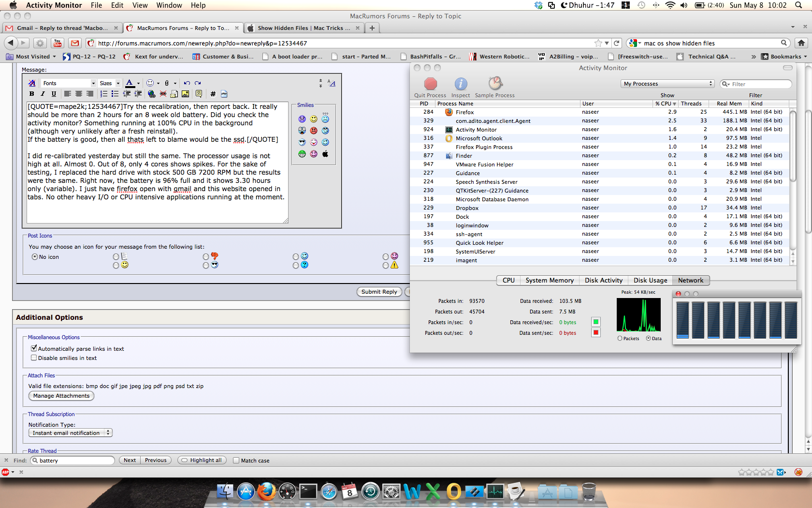Click Highlight all button

[x=202, y=460]
